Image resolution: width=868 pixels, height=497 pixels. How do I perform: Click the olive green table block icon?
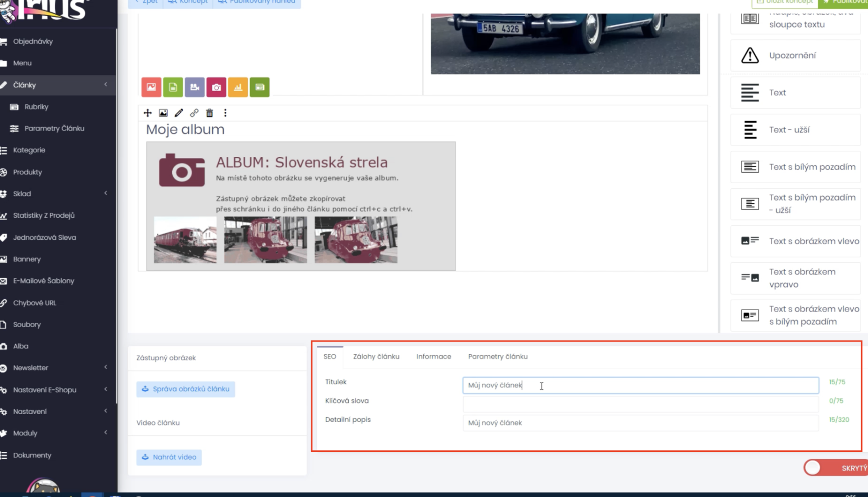(259, 87)
